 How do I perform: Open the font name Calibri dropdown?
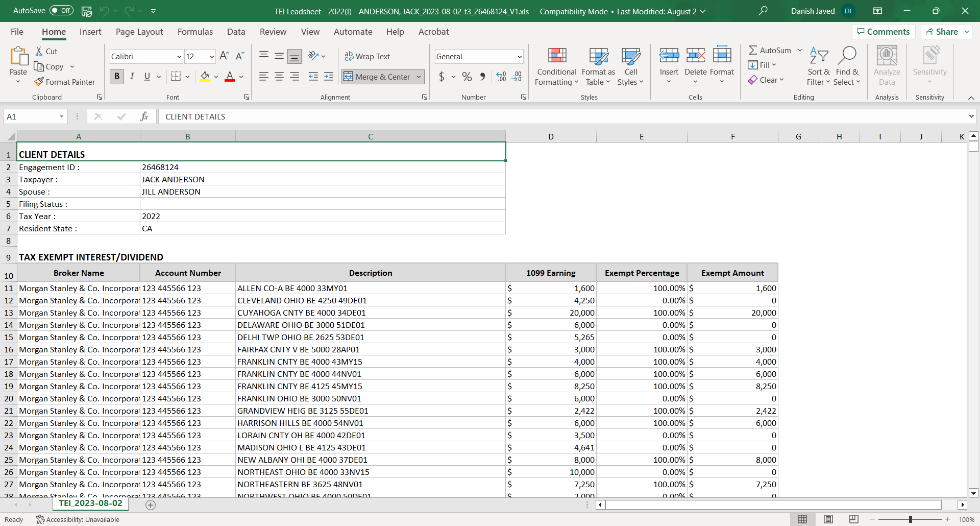click(179, 57)
